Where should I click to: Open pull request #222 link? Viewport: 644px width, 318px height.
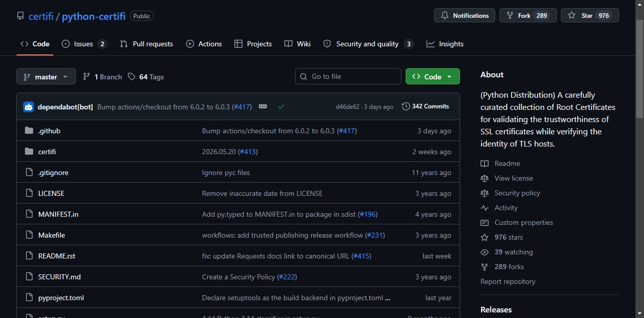287,277
